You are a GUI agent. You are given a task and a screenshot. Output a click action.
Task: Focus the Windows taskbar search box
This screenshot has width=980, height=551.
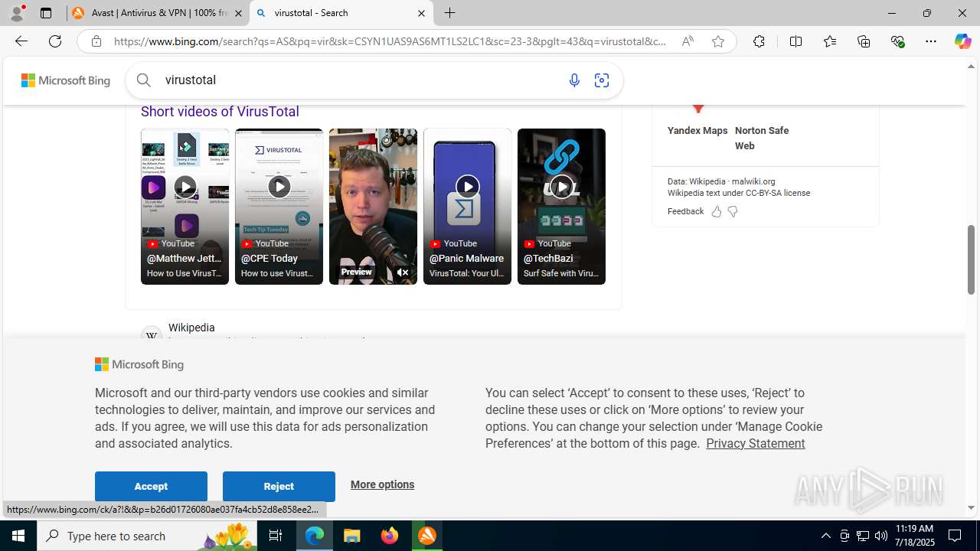pos(145,536)
